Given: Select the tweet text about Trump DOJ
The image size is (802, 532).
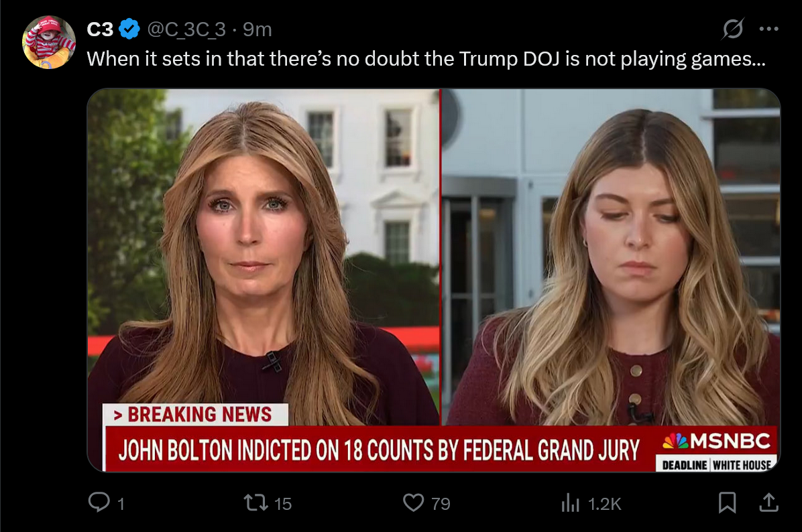Looking at the screenshot, I should [x=426, y=59].
